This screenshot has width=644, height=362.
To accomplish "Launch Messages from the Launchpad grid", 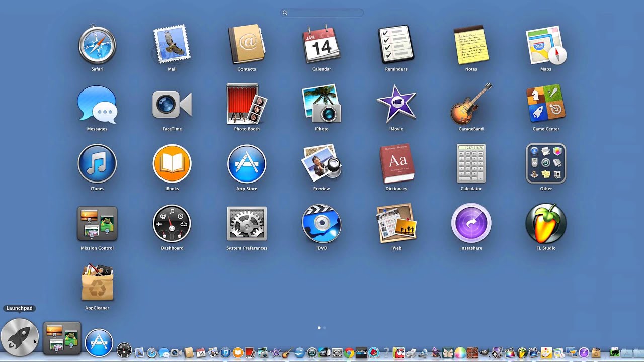I will [97, 104].
